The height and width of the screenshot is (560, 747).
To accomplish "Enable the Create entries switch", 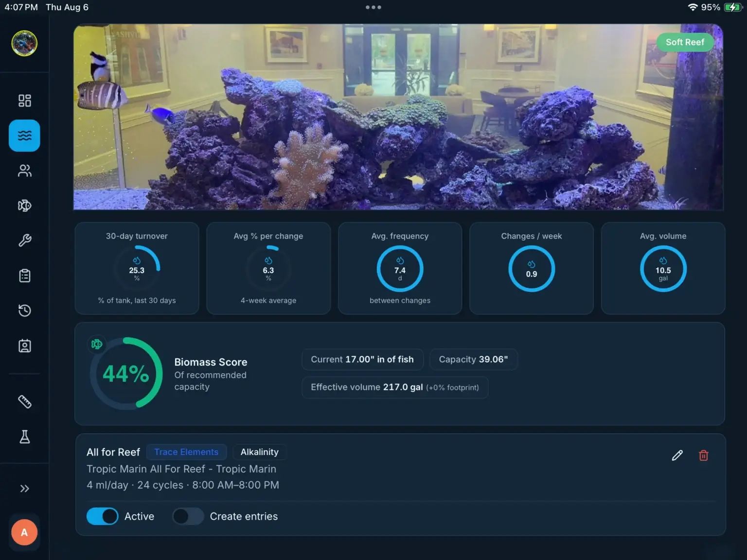I will coord(188,516).
